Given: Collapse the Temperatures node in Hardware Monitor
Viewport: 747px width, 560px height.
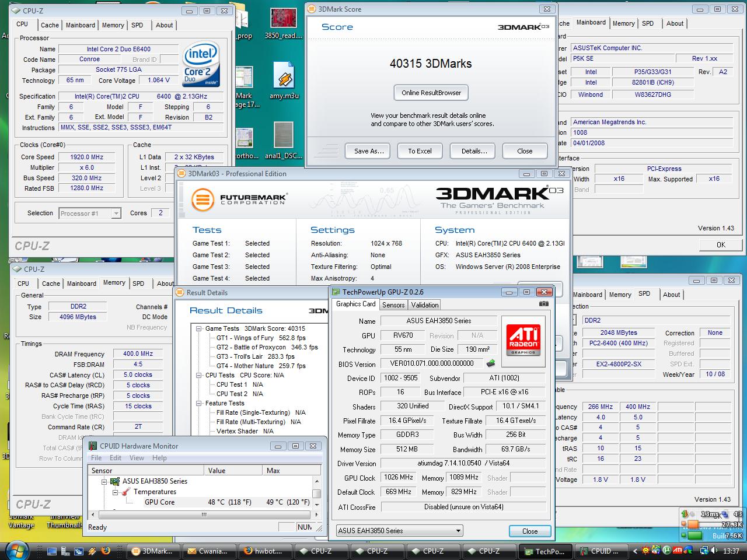Looking at the screenshot, I should 116,492.
